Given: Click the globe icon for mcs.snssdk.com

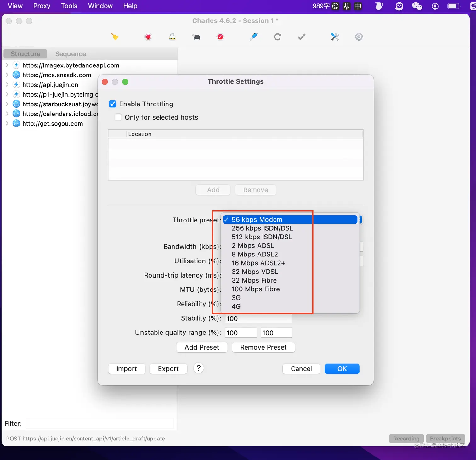Looking at the screenshot, I should pos(16,75).
